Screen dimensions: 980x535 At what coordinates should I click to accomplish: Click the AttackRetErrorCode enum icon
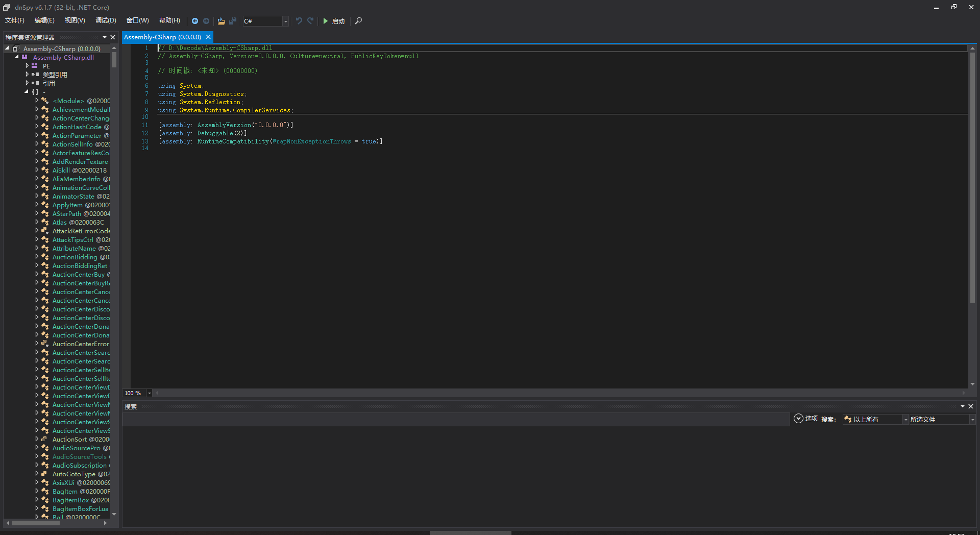pos(45,231)
